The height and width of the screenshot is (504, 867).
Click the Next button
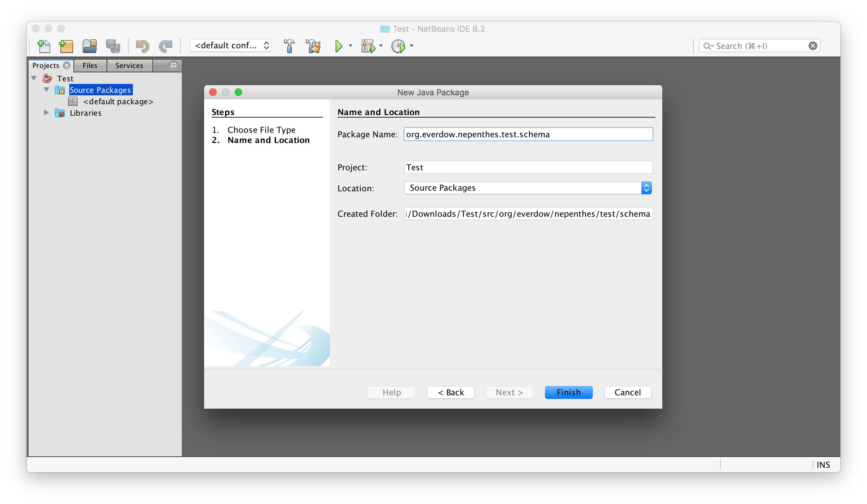(509, 392)
